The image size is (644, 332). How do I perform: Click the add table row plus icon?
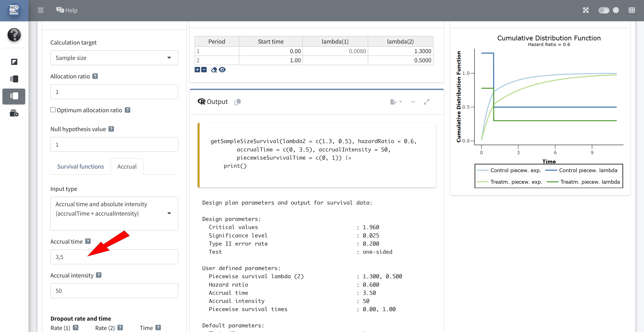[197, 70]
